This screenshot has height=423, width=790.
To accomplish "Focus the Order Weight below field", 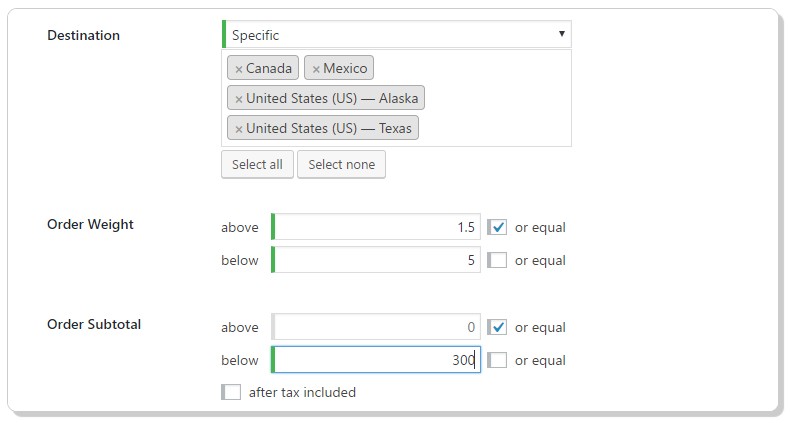I will 376,260.
